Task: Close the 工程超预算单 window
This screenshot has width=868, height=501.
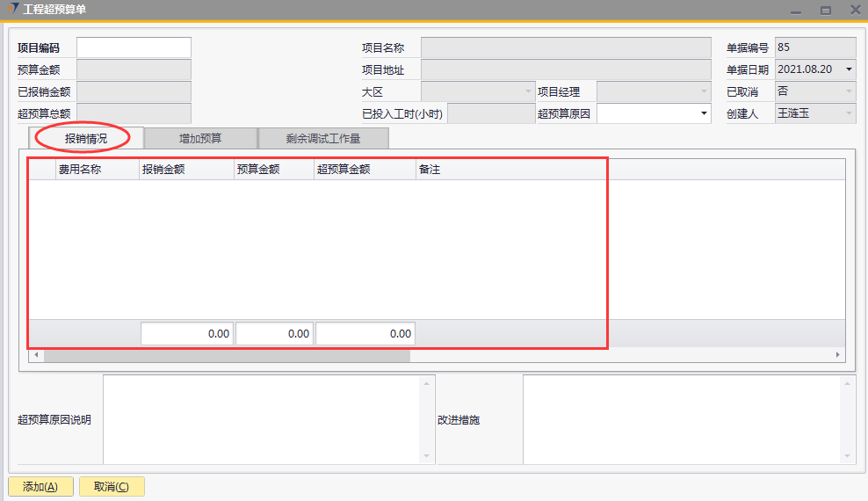Action: 855,11
